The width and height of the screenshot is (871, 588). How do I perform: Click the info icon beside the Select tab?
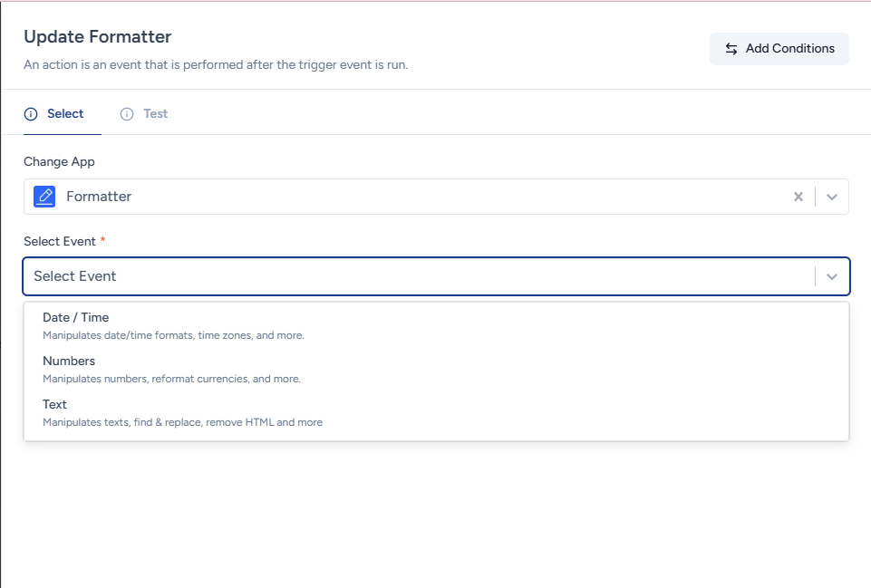point(31,114)
